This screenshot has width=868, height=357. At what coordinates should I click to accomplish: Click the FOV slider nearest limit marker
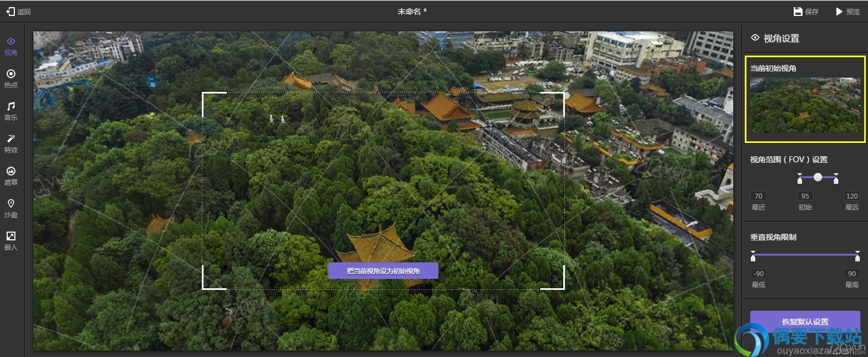[800, 178]
